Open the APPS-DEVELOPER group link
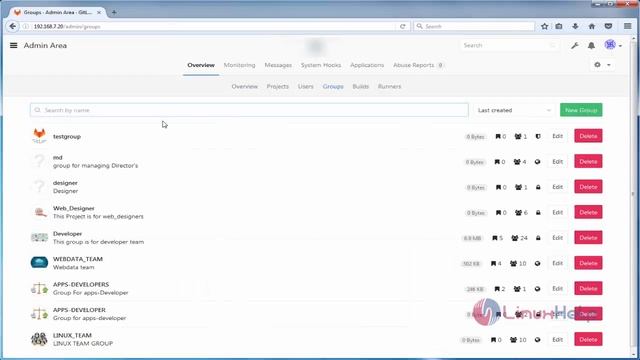 click(79, 310)
